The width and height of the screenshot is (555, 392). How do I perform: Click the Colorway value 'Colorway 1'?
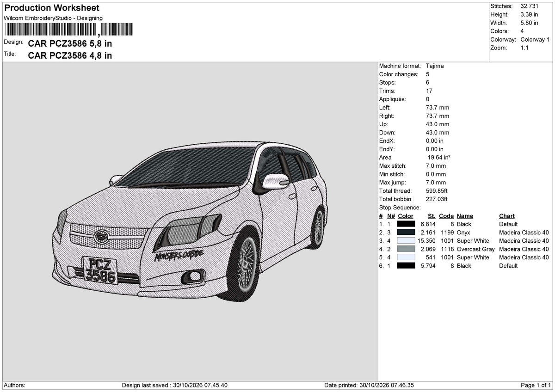535,39
